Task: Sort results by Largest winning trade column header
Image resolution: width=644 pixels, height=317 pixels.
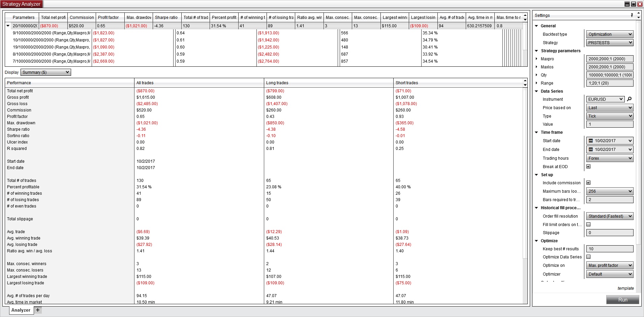Action: [395, 18]
